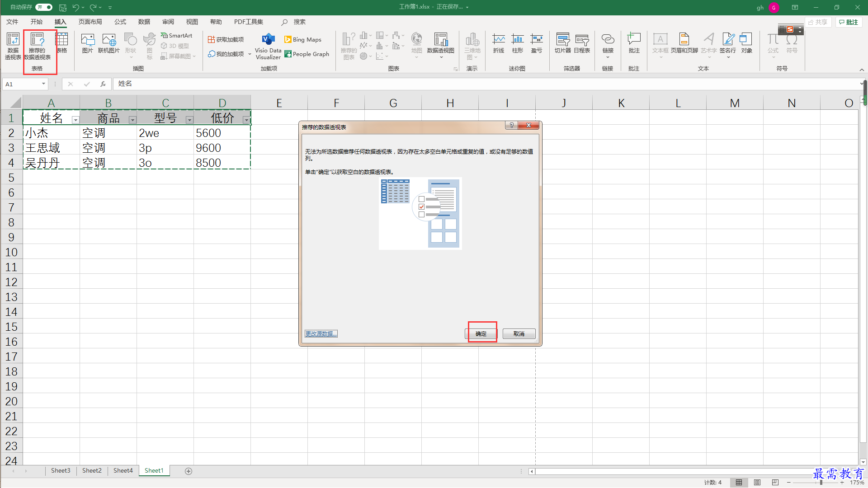Open Visio Data Visualizer add-in
Viewport: 868px width, 488px height.
click(x=268, y=46)
